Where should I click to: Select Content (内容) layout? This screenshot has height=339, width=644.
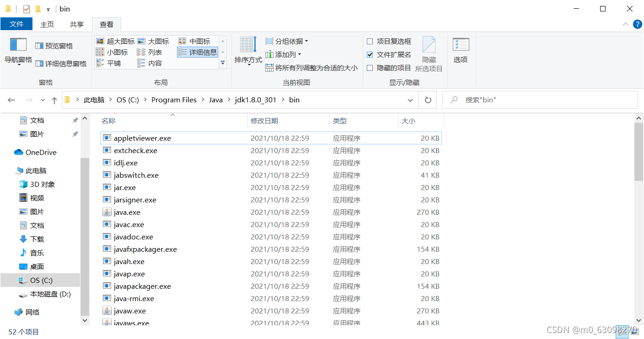click(150, 63)
